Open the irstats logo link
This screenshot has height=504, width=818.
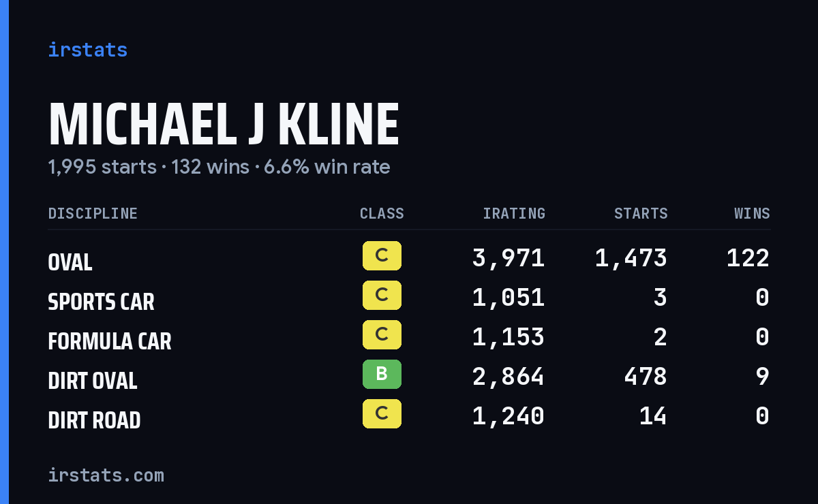[88, 50]
